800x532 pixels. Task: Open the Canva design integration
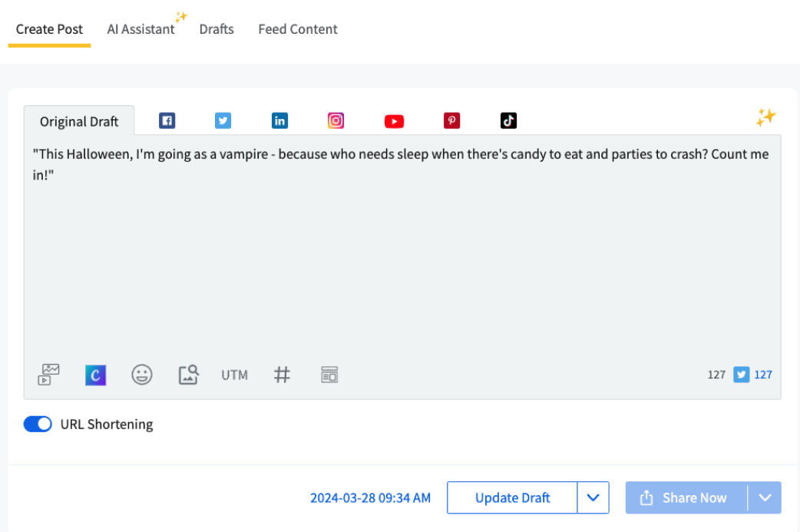[95, 375]
